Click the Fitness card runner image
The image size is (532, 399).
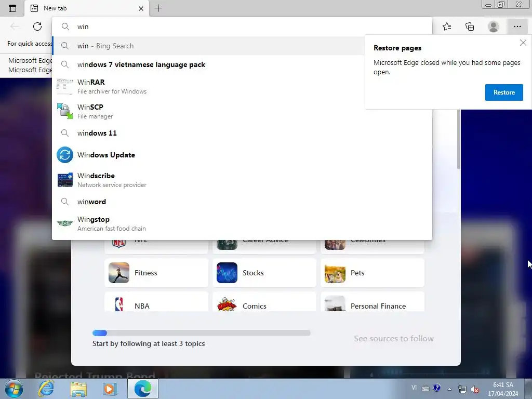119,273
